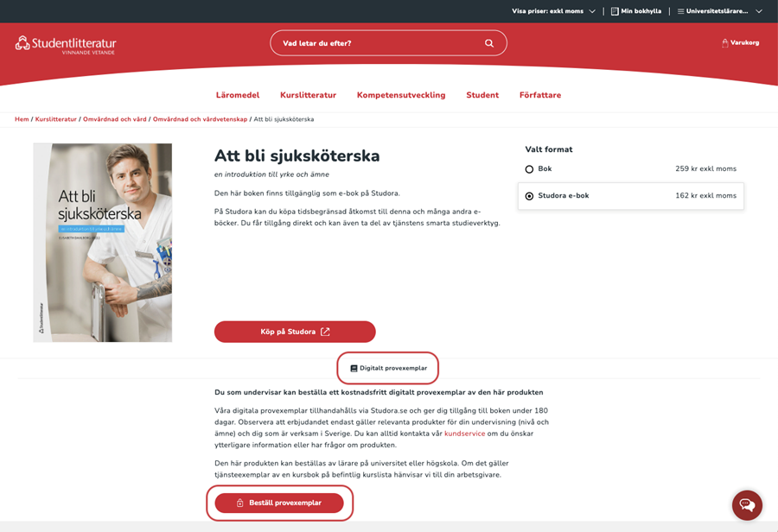Click external link icon on Köp på Studora

325,332
